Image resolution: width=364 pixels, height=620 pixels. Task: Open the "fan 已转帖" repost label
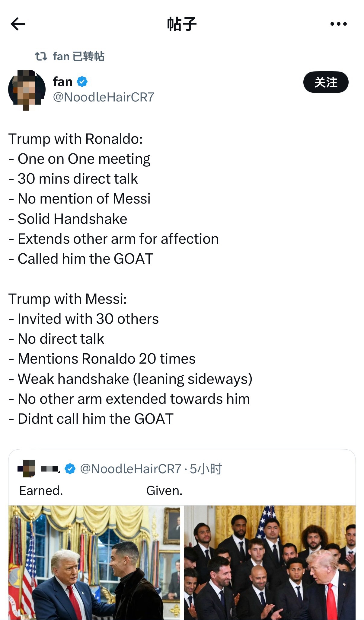click(x=78, y=56)
